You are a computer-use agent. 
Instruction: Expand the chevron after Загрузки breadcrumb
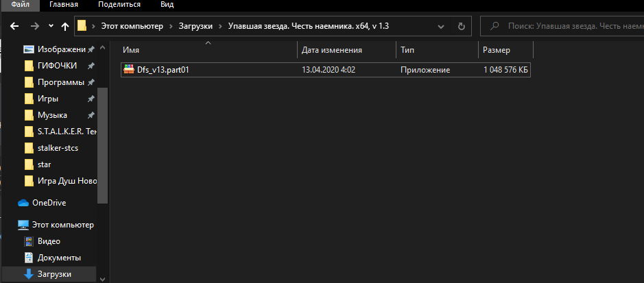pos(220,27)
